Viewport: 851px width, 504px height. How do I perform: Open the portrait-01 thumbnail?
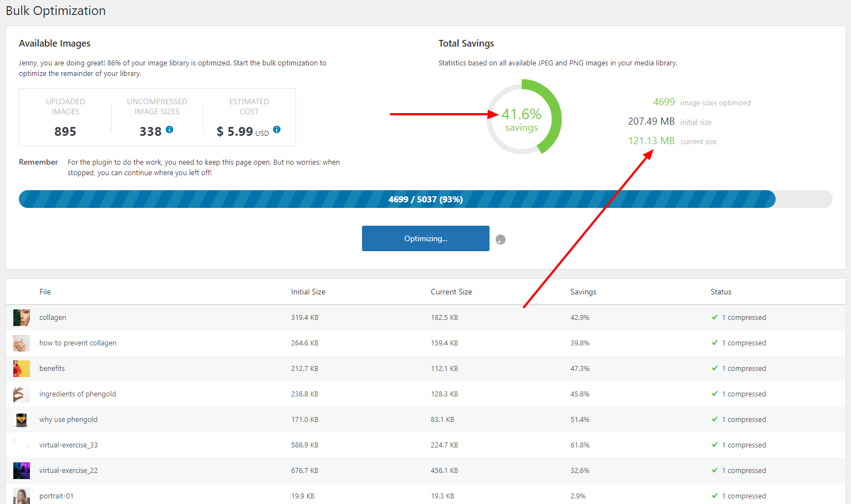click(x=22, y=496)
